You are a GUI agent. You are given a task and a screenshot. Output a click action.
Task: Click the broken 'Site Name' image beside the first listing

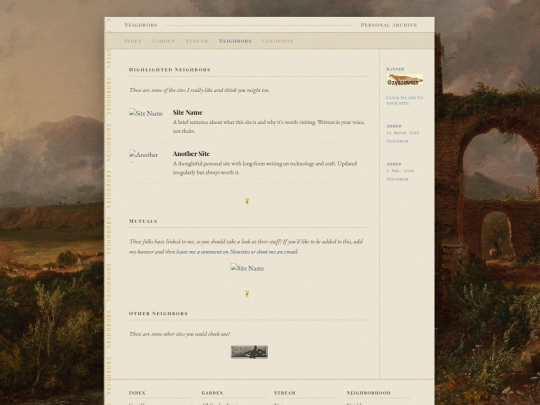tap(146, 113)
